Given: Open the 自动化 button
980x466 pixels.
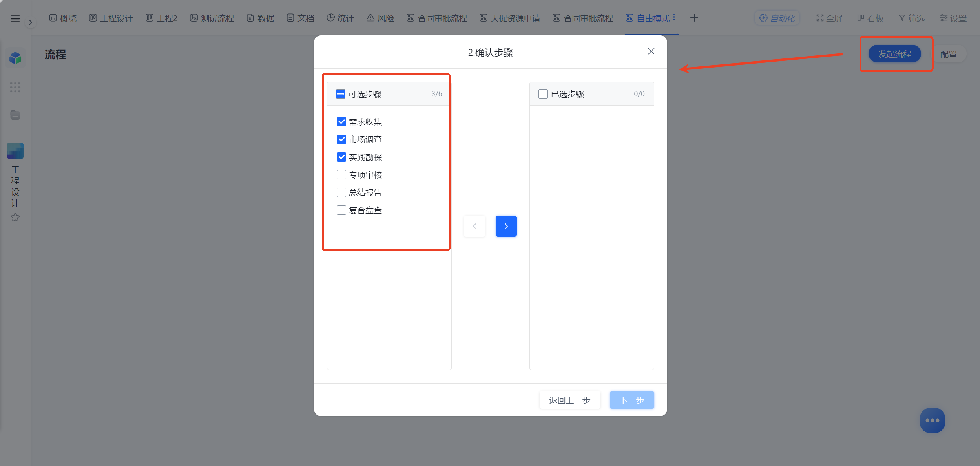Looking at the screenshot, I should [x=777, y=18].
